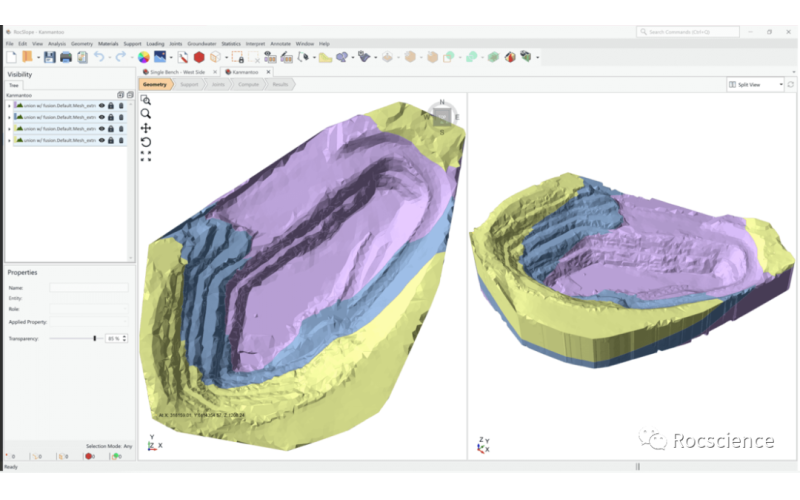Hide the first mesh entity via eye icon
Screen dimensions: 800x500
pyautogui.click(x=101, y=104)
